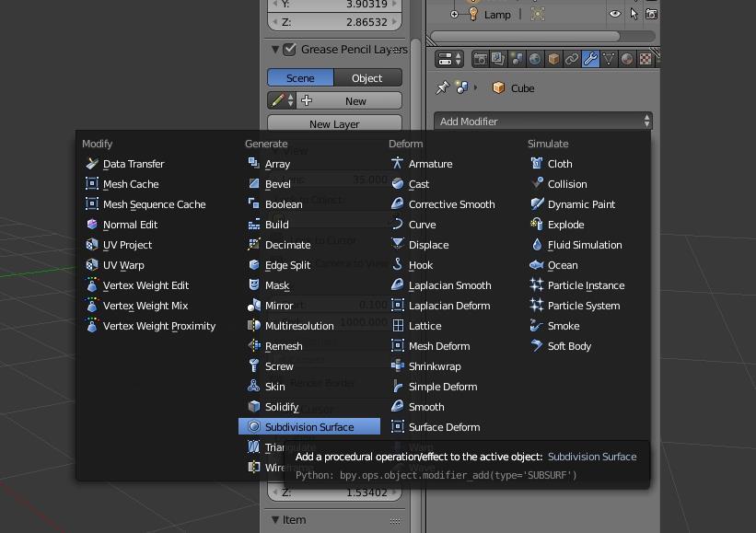Expand the Lamp tree node

(x=454, y=15)
